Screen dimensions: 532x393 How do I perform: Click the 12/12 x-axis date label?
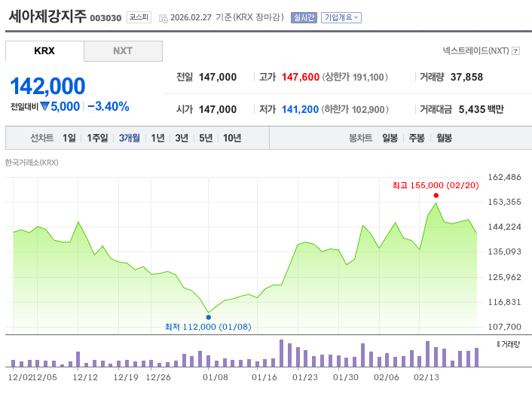click(85, 377)
